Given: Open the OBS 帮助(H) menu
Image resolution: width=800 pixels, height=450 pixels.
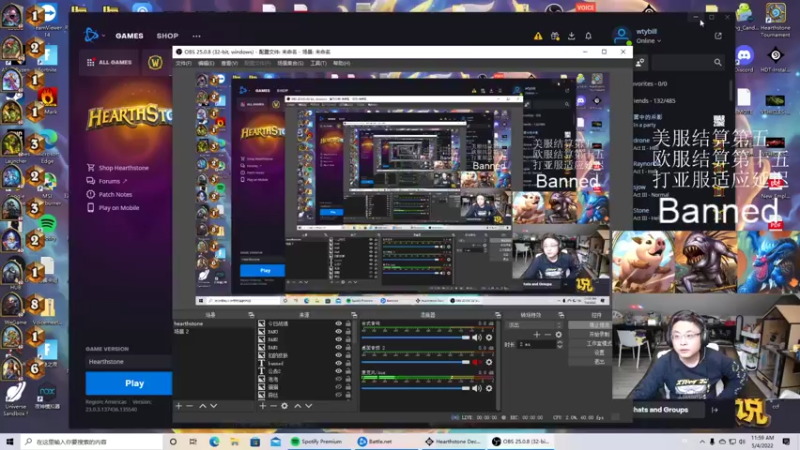Looking at the screenshot, I should (x=341, y=63).
